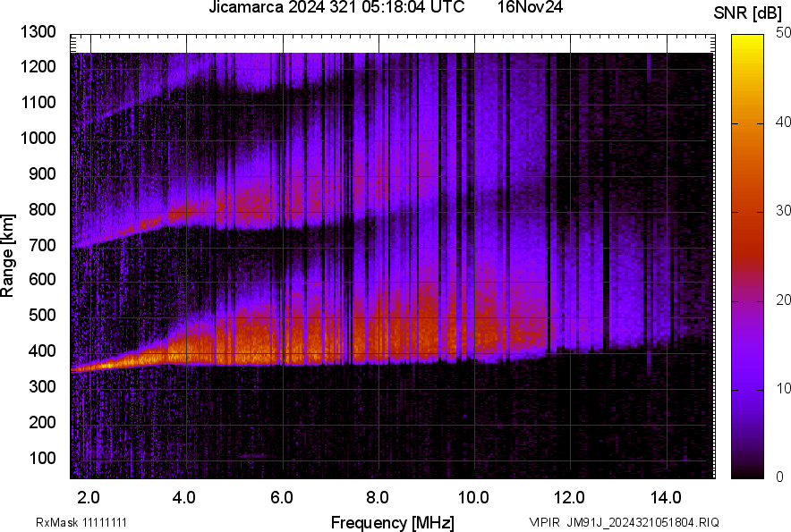Click the colorbar value '50'
Viewport: 791px width, 532px height.
pos(783,33)
